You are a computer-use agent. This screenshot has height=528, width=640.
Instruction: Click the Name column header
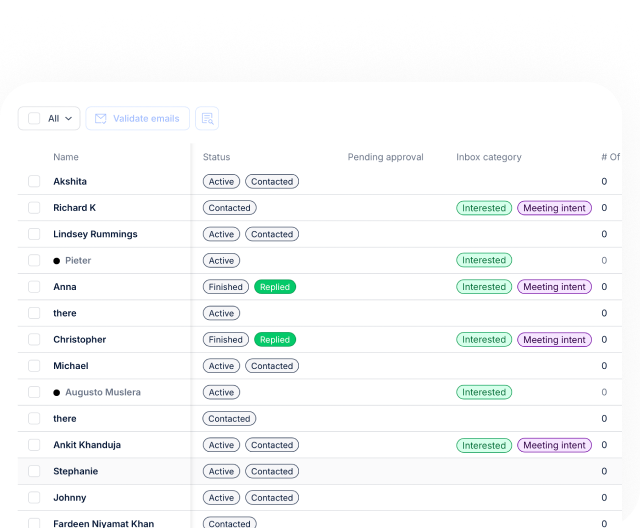(66, 157)
